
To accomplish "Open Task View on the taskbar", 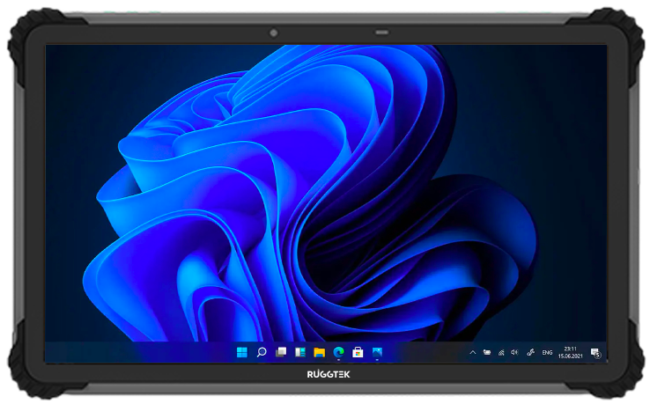I will 281,352.
